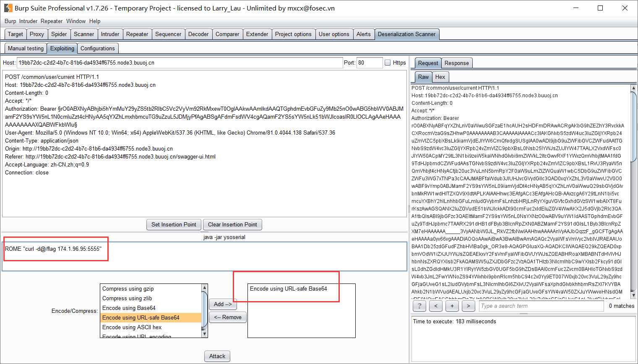The width and height of the screenshot is (638, 364).
Task: Select the Hex view tab
Action: coord(440,77)
